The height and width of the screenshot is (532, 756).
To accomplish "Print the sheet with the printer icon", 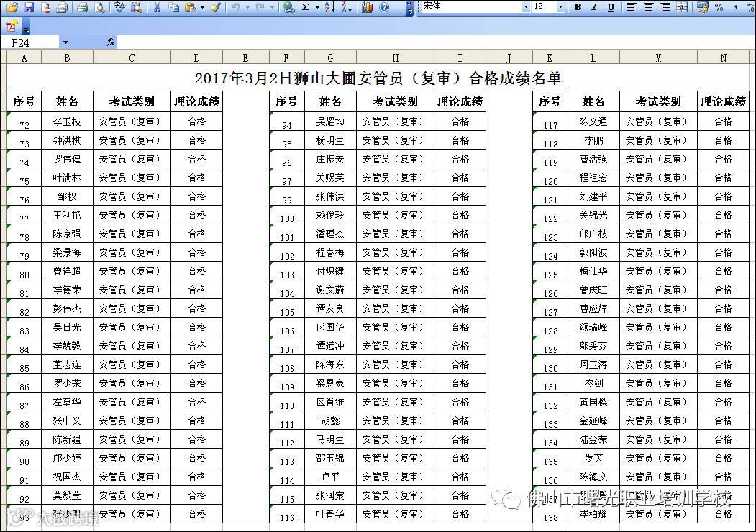I will click(x=83, y=7).
